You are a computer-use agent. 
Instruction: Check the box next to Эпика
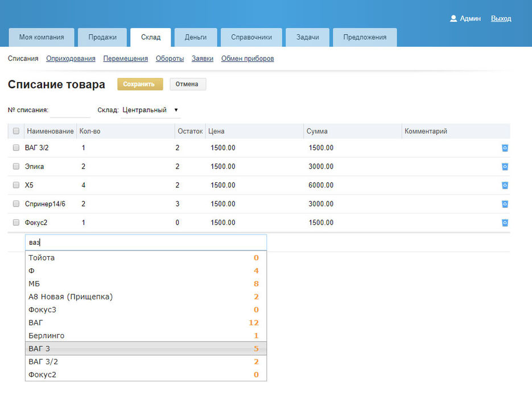(x=16, y=167)
